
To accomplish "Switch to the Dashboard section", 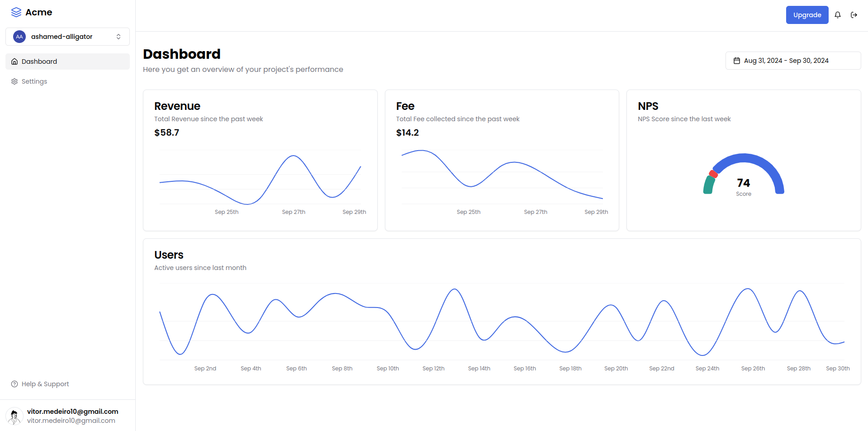I will (x=39, y=61).
